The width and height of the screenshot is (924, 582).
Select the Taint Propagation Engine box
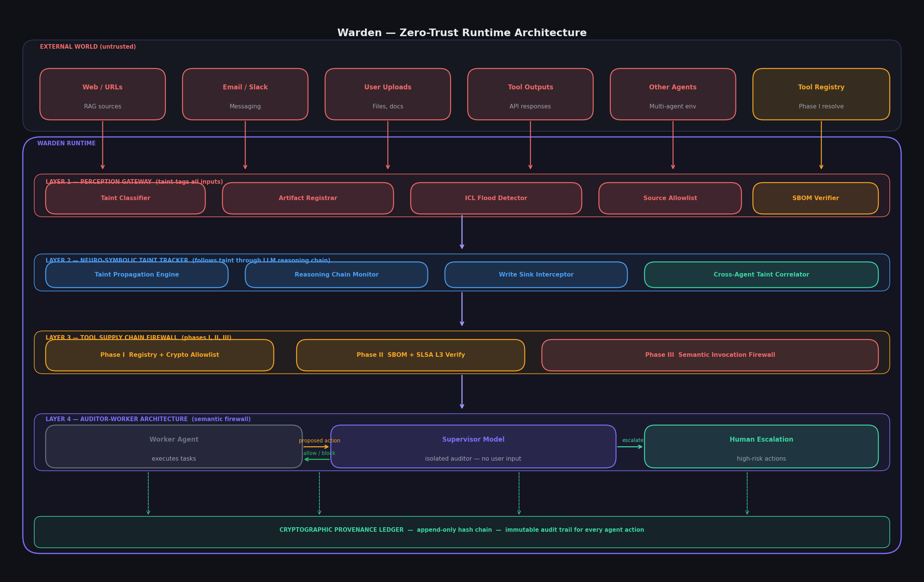[x=137, y=275]
